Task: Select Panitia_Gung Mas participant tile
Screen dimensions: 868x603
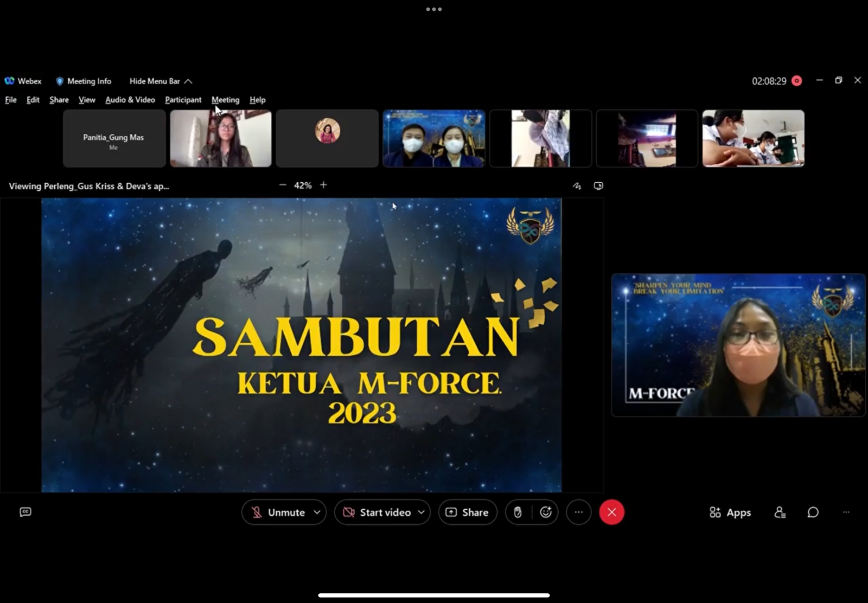Action: (114, 138)
